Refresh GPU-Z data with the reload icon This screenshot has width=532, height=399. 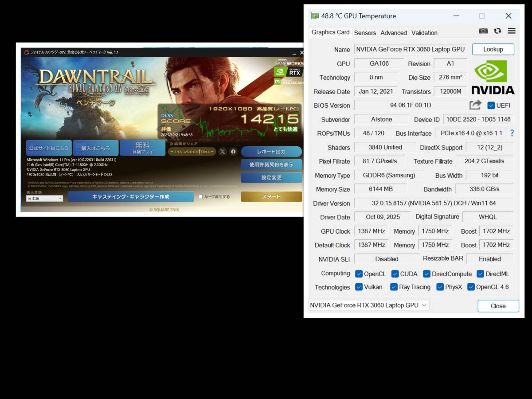(497, 31)
